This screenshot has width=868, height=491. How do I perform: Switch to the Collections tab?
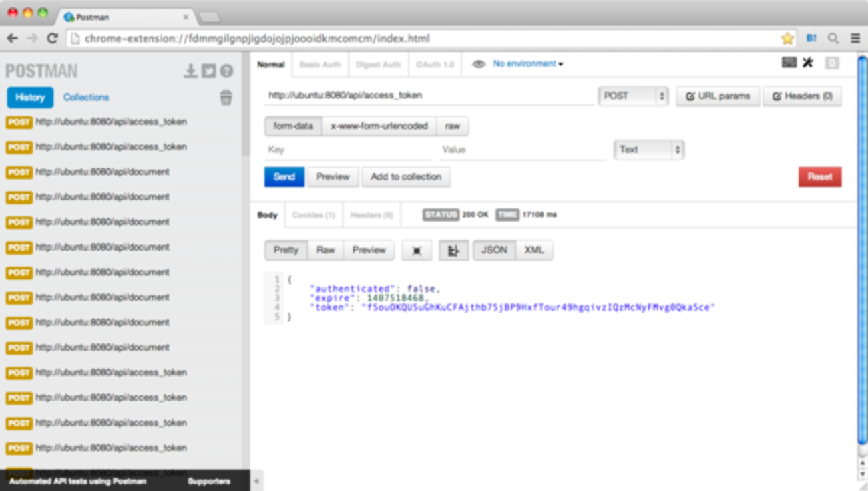(86, 98)
